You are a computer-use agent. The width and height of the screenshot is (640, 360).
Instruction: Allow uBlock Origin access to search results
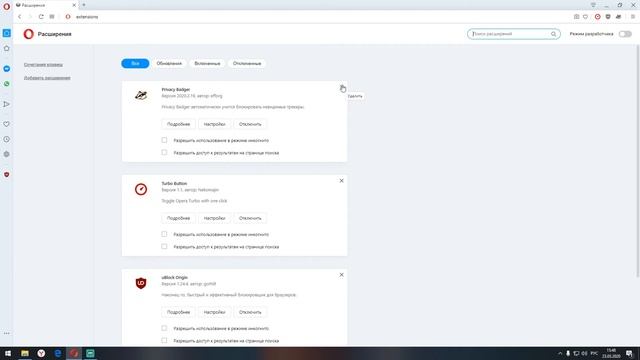pos(164,340)
